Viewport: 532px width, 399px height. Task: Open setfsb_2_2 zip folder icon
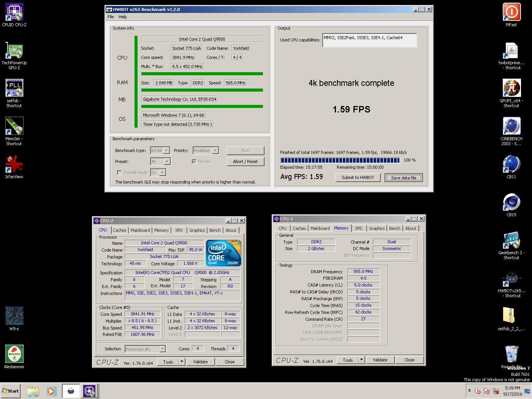click(511, 319)
